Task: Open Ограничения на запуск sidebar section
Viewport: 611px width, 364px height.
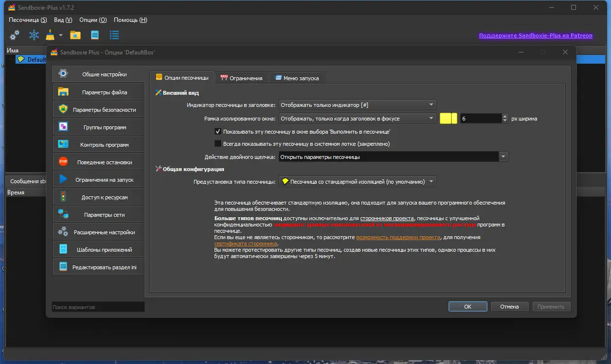Action: pos(99,180)
